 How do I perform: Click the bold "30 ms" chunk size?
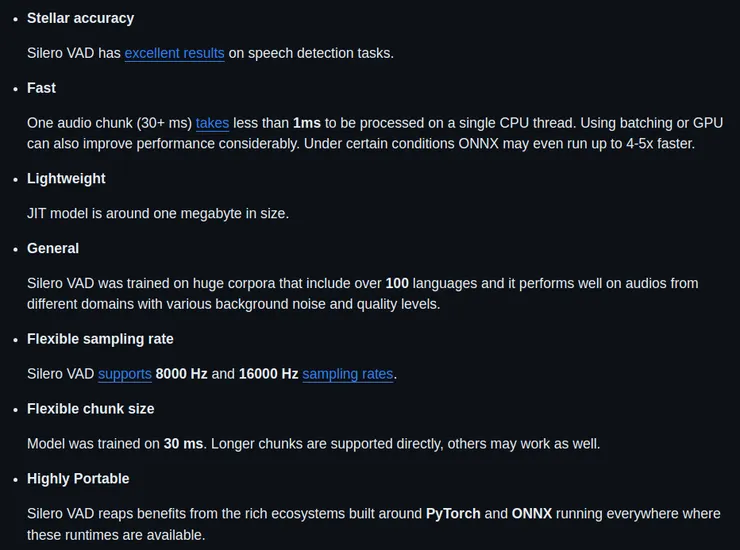184,443
